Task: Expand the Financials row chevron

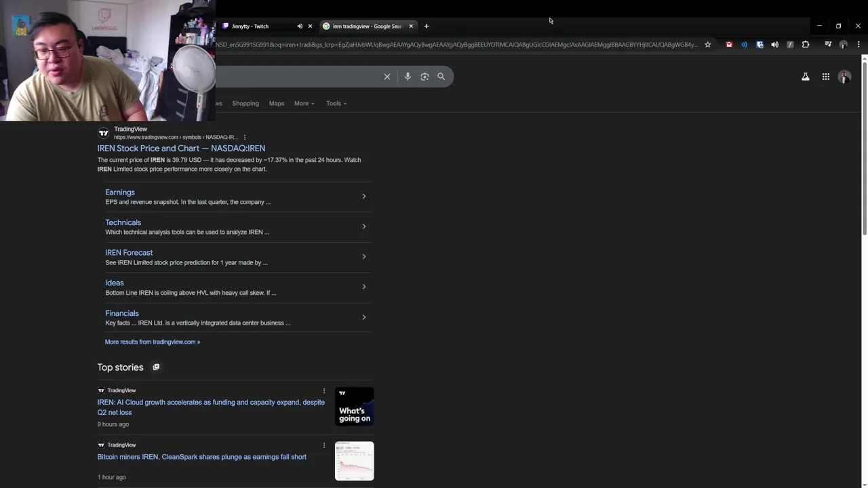Action: coord(364,317)
